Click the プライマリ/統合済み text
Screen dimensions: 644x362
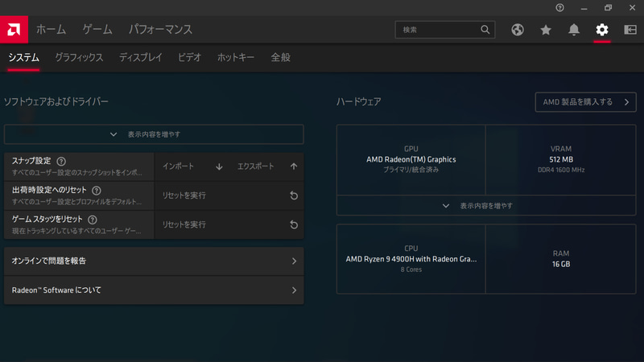click(x=411, y=170)
